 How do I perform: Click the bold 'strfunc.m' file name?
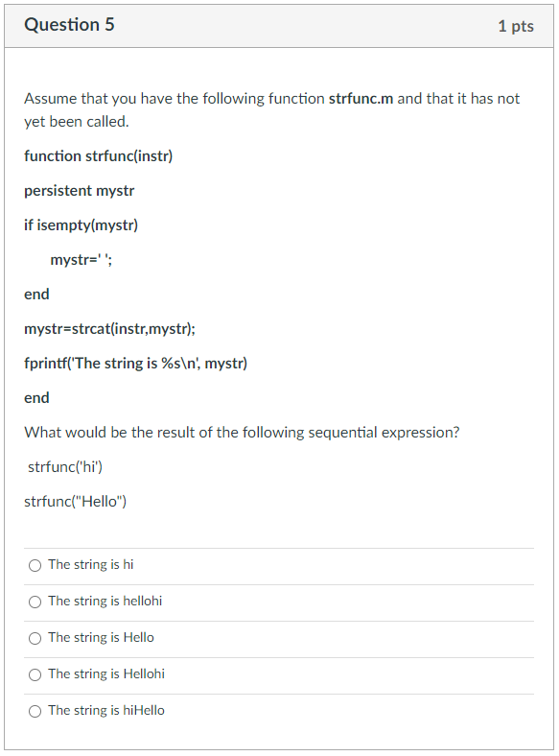(361, 99)
